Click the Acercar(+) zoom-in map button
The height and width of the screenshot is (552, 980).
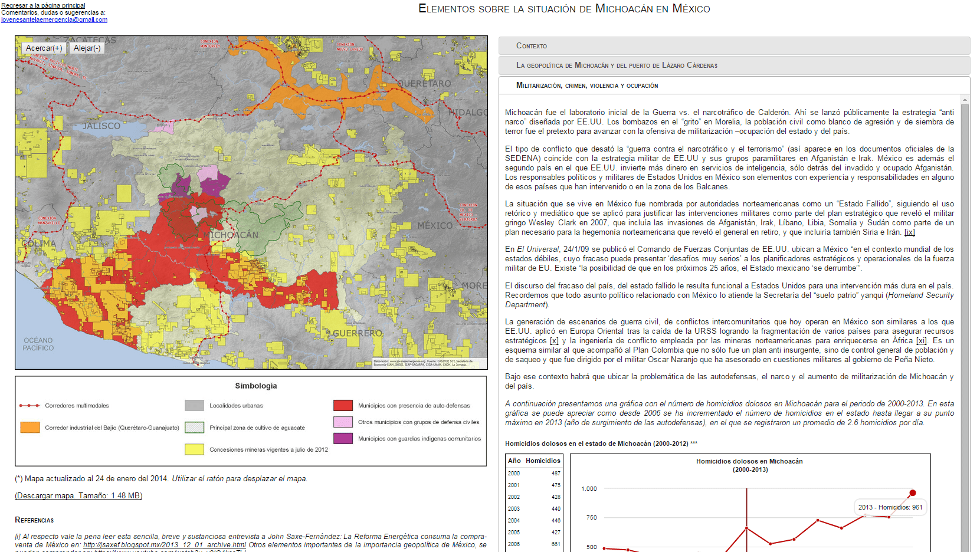click(x=44, y=48)
